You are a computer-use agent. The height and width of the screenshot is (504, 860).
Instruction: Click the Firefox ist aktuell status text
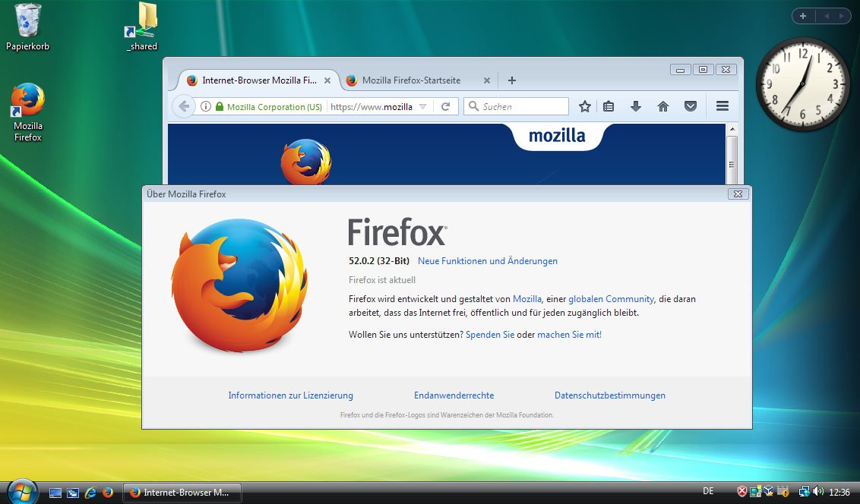pyautogui.click(x=382, y=280)
